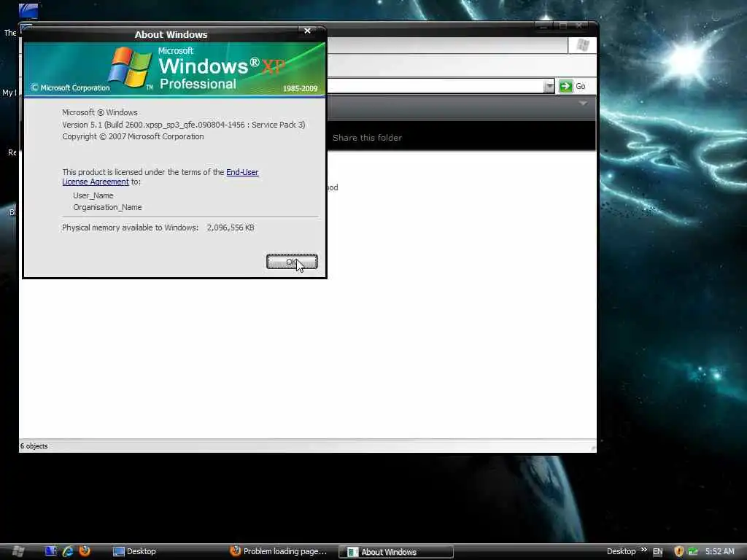Open the computer desktop icon at top
Viewport: 747px width, 560px height.
[28, 10]
